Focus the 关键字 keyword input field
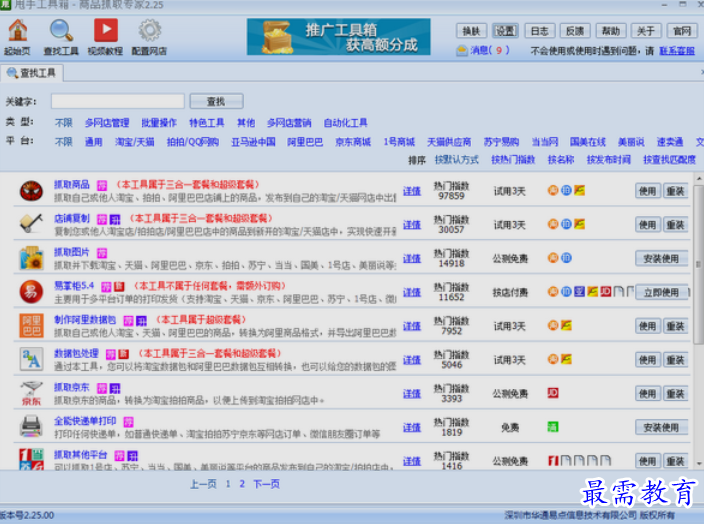The height and width of the screenshot is (524, 704). pyautogui.click(x=118, y=101)
